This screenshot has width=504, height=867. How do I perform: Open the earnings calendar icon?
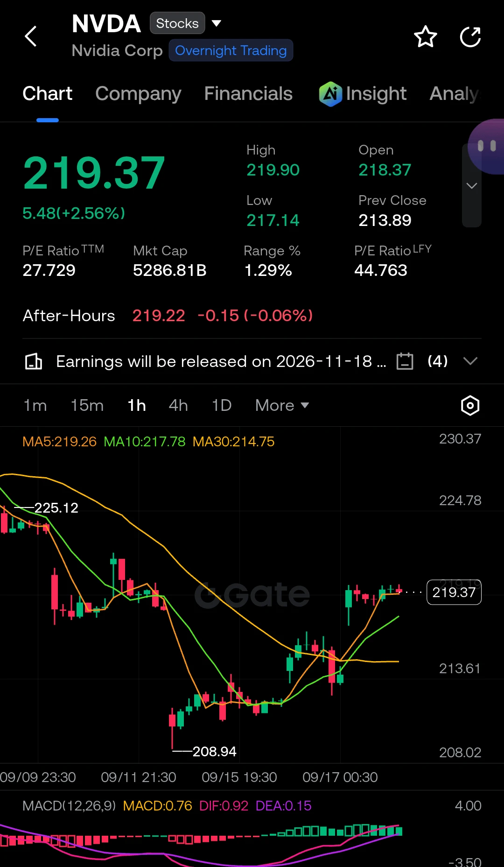coord(405,361)
